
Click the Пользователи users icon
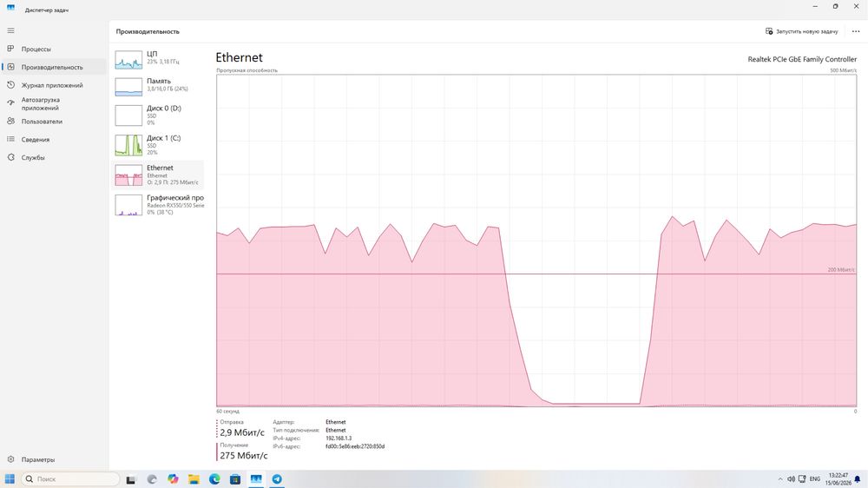click(x=10, y=121)
